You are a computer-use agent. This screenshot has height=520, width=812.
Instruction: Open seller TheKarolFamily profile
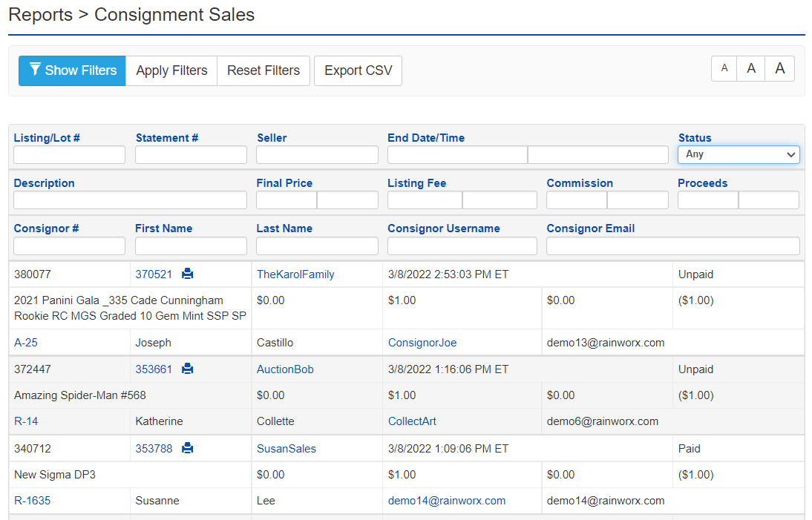(x=295, y=274)
